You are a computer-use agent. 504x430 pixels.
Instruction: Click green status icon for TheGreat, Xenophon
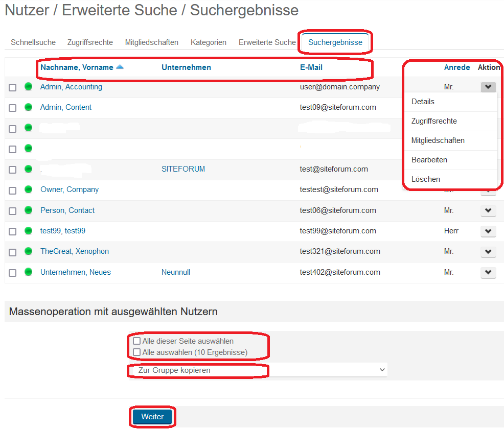[x=28, y=251]
